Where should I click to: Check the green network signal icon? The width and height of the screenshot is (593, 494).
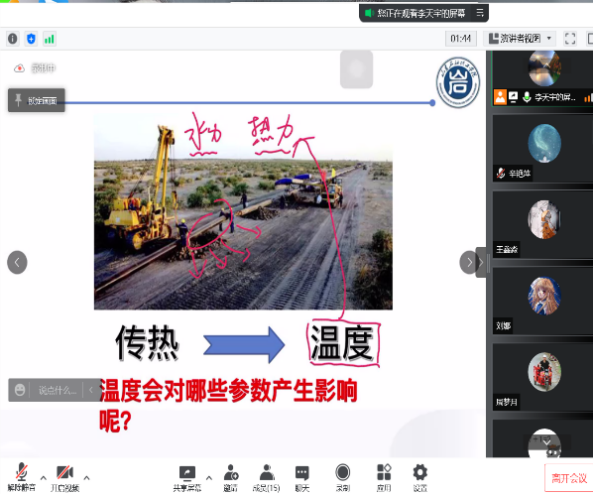(x=49, y=39)
